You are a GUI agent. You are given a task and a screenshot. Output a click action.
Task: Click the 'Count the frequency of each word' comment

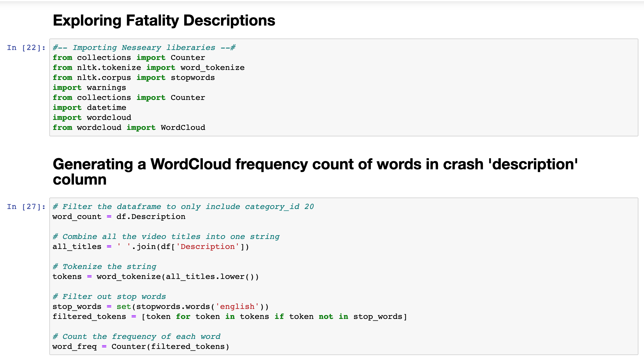(x=136, y=337)
